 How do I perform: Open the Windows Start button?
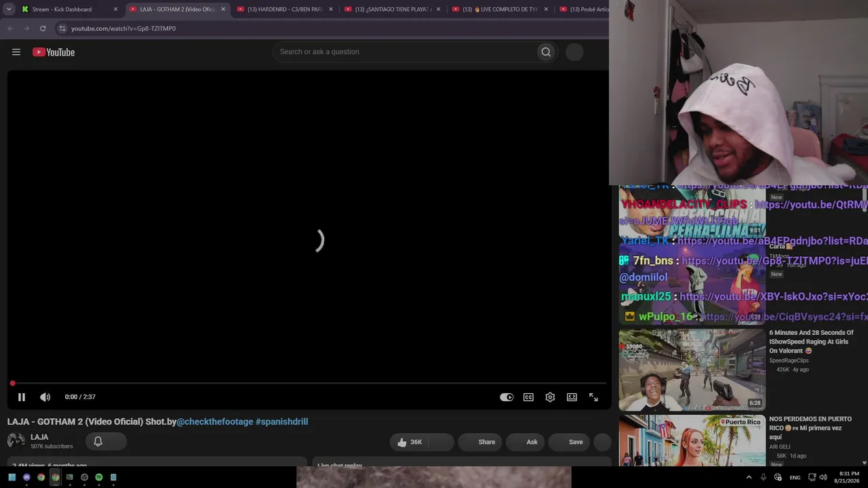[12, 477]
